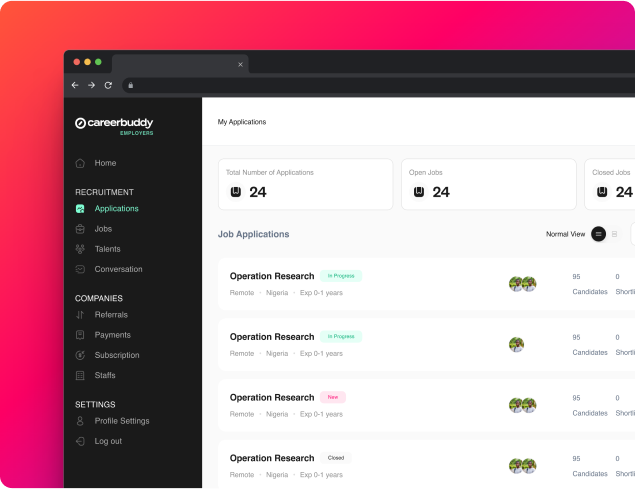Click single avatar on second Operation Research row
Viewport: 635px width, 489px height.
tap(516, 345)
